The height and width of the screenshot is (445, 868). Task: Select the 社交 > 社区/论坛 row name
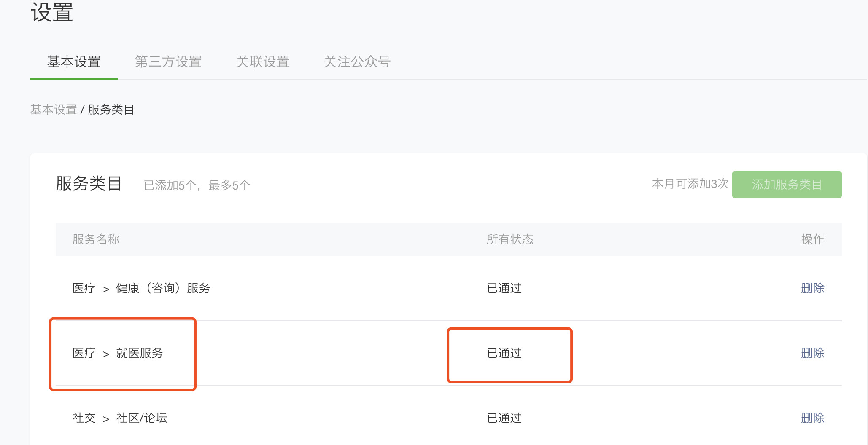pos(120,418)
